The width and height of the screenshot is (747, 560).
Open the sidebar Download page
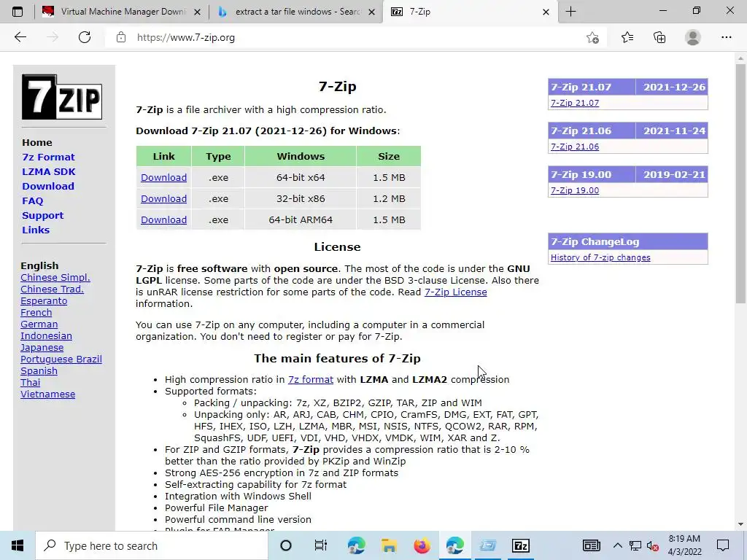click(x=48, y=186)
